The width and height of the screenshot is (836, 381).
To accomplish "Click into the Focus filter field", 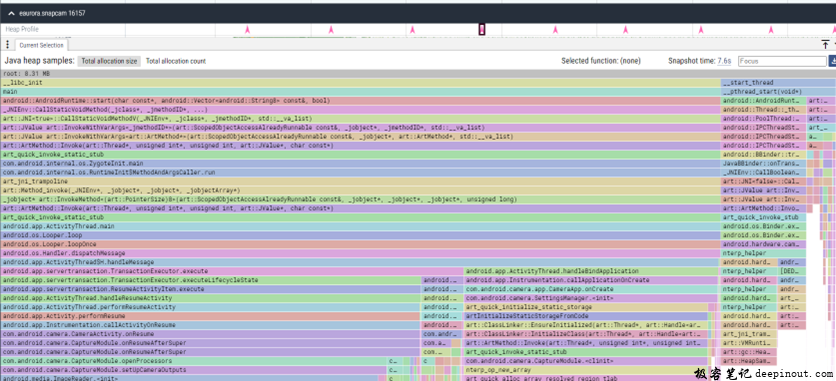I will pyautogui.click(x=782, y=61).
